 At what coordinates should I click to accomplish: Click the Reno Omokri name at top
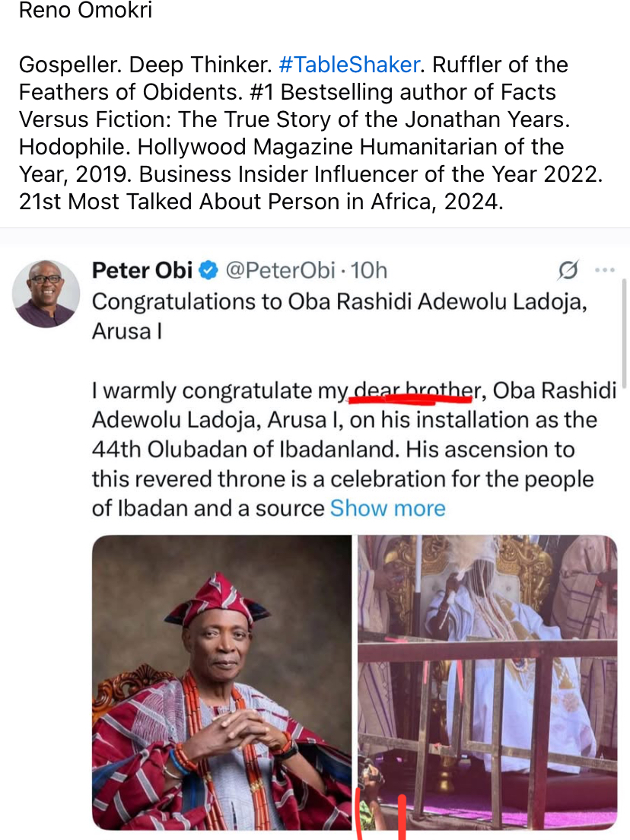pos(85,11)
